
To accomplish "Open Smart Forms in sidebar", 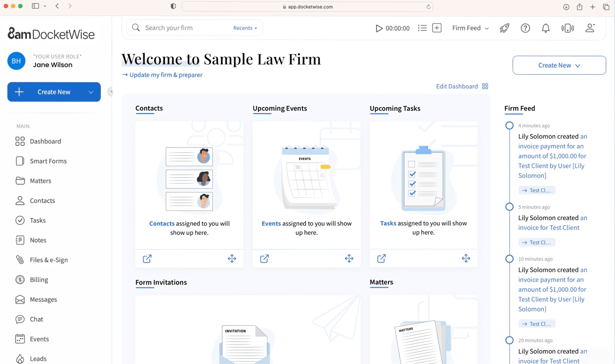I will coord(41,161).
